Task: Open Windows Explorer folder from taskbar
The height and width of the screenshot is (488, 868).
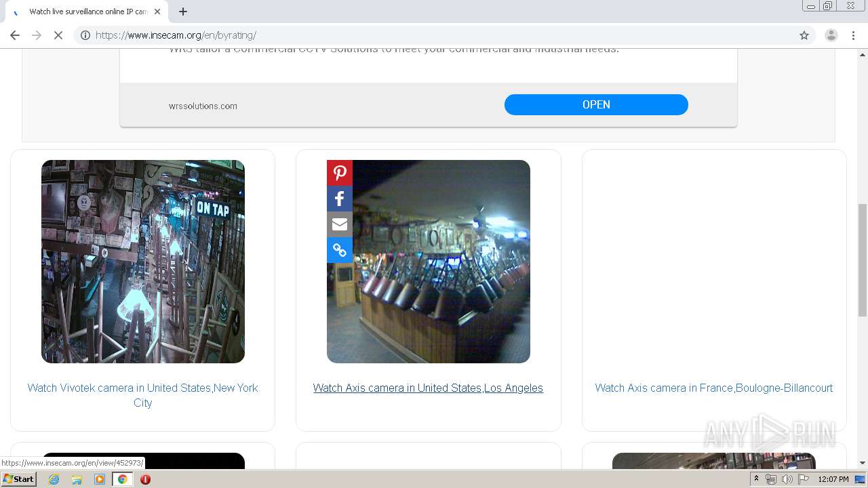Action: click(77, 479)
